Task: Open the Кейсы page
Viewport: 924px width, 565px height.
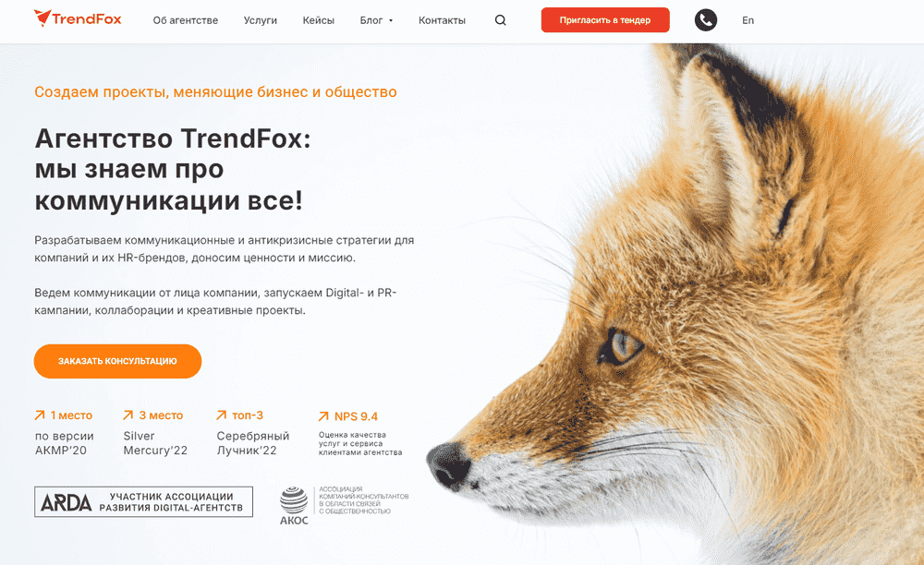Action: [x=318, y=20]
